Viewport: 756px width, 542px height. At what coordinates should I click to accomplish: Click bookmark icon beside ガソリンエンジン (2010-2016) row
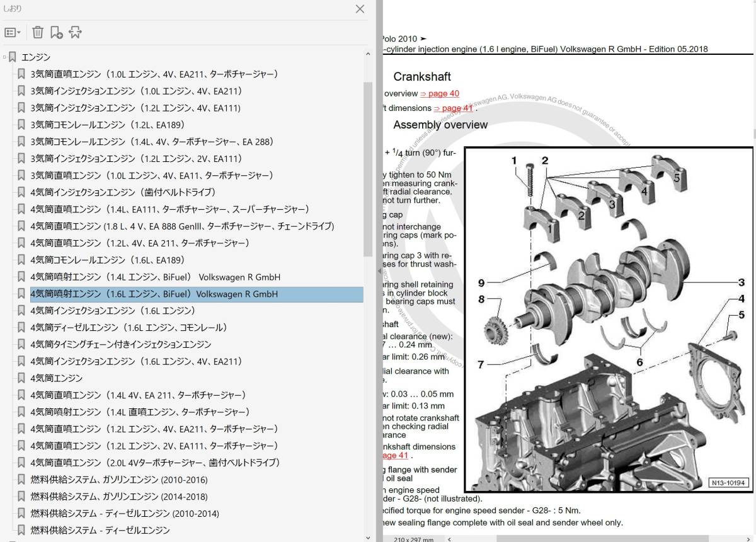point(21,480)
